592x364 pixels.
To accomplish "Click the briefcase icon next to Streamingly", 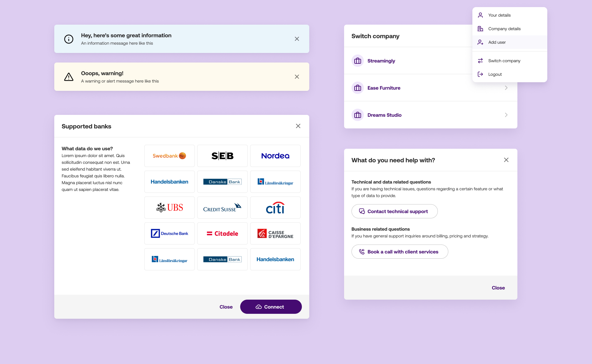I will tap(358, 61).
